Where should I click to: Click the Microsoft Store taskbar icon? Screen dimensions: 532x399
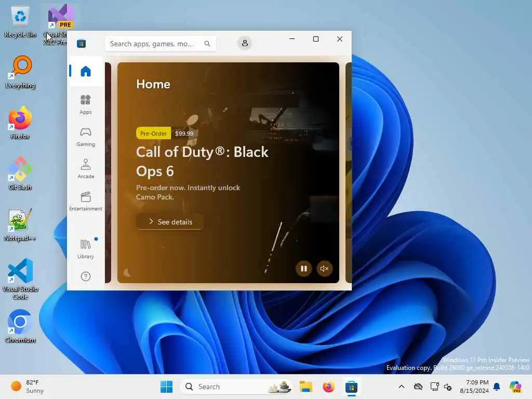[x=352, y=387]
